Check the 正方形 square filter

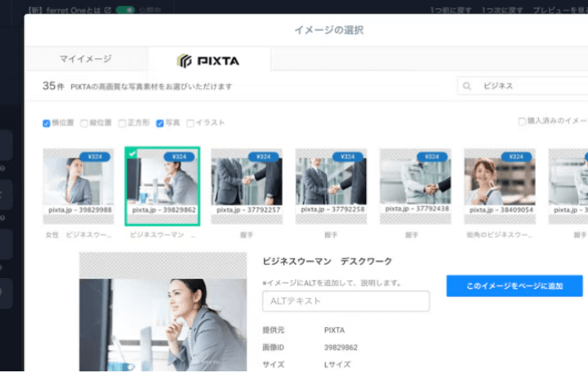[122, 123]
